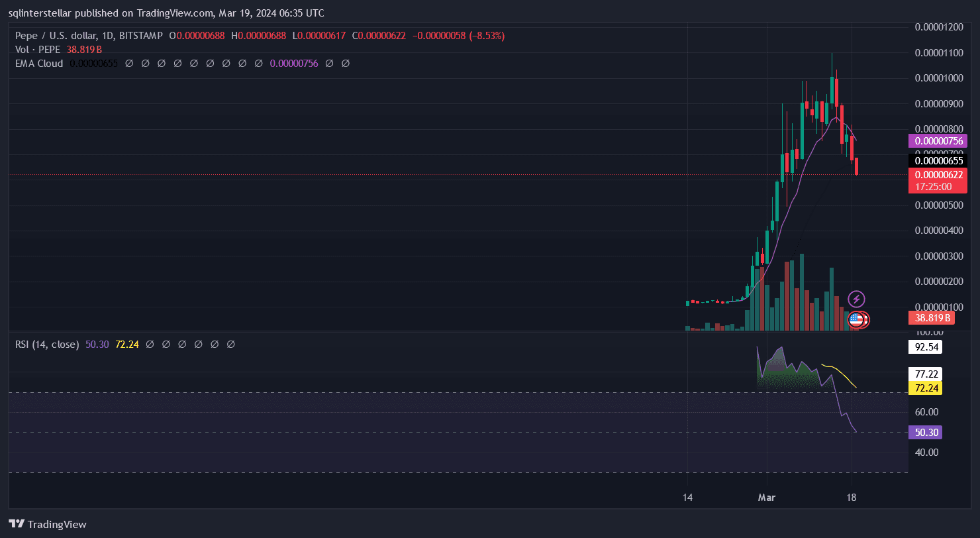Open the sqlinterstellar author name

click(x=44, y=13)
